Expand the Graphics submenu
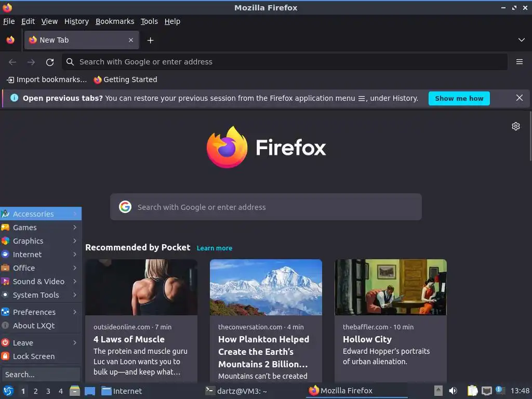 [x=41, y=241]
